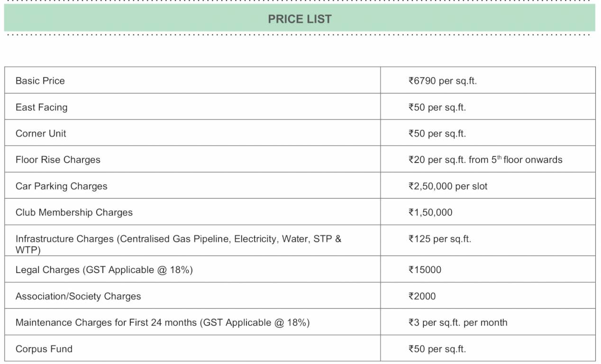
Task: Click the ₹125 per sq.ft. value
Action: coord(439,239)
